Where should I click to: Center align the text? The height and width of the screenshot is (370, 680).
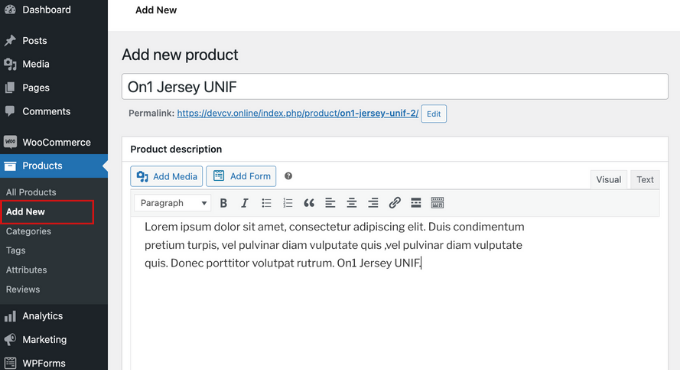click(351, 203)
